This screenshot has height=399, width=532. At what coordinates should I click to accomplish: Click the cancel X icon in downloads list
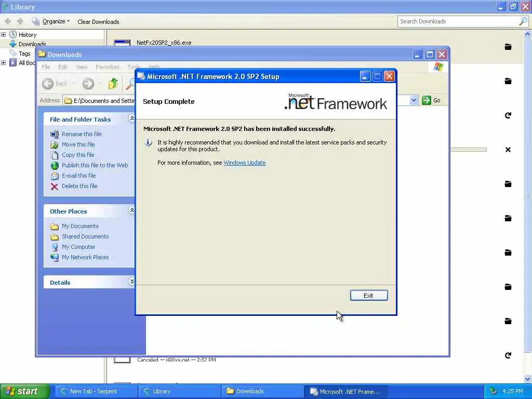(x=508, y=150)
